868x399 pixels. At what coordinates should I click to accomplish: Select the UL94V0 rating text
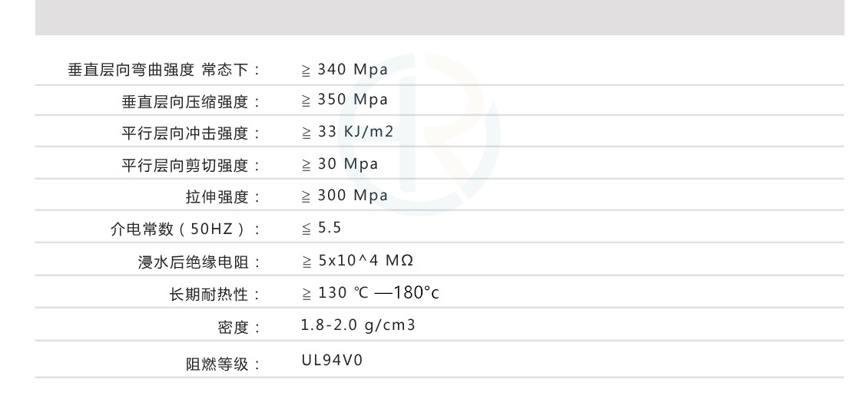[332, 361]
